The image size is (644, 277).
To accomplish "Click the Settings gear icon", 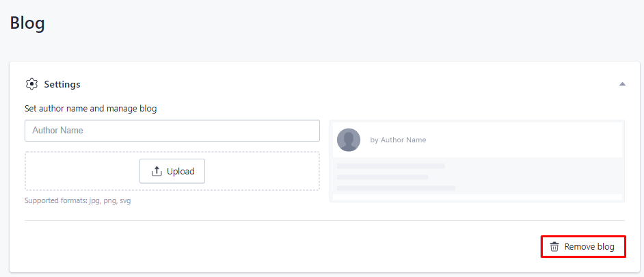I will (x=31, y=84).
